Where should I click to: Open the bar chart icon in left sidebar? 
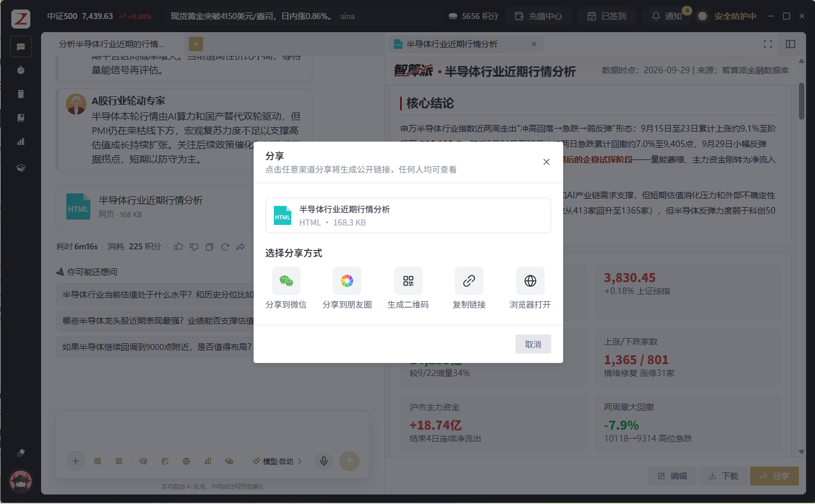click(x=21, y=142)
